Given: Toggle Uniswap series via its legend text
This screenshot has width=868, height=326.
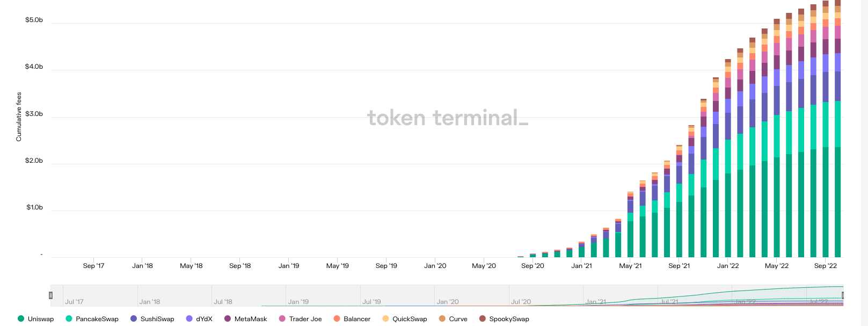Looking at the screenshot, I should pyautogui.click(x=41, y=319).
